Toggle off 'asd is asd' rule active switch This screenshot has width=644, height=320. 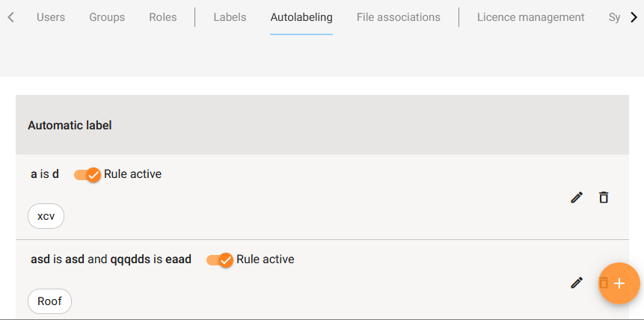click(221, 259)
